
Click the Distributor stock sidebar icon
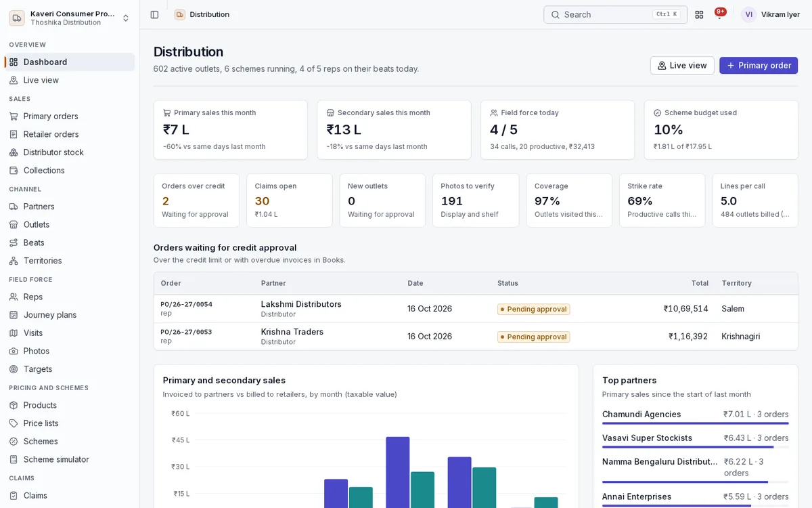[14, 152]
